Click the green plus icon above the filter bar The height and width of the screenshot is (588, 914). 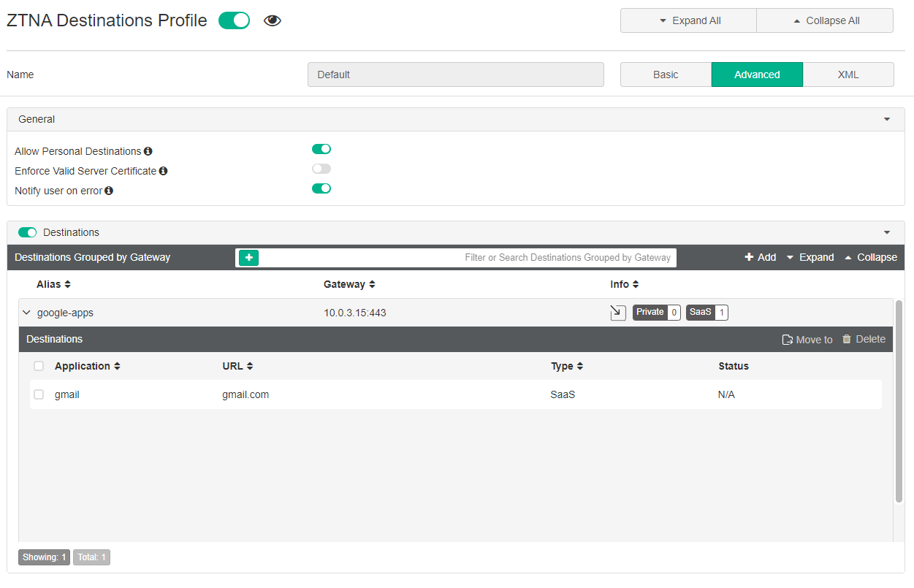click(x=248, y=257)
